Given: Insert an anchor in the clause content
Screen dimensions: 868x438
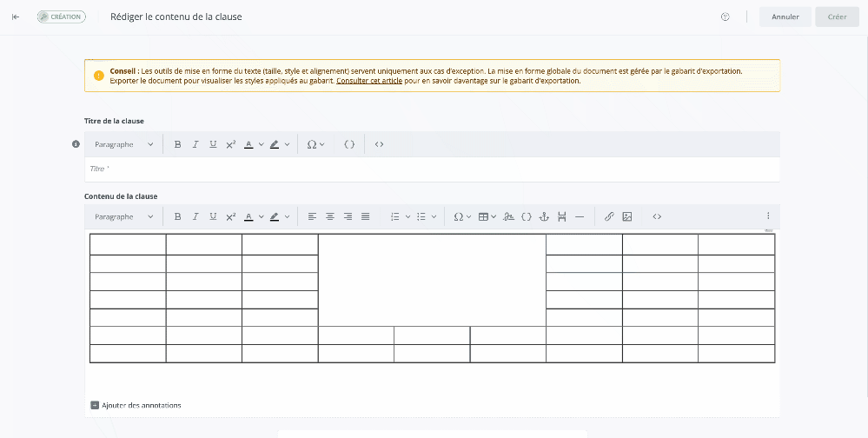Looking at the screenshot, I should coord(544,216).
